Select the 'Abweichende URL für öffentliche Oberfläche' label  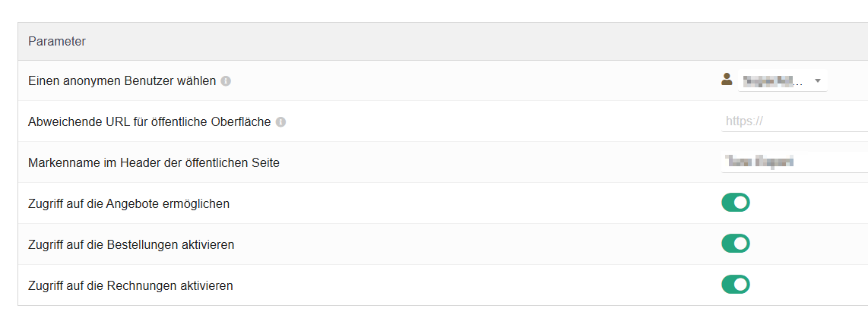click(149, 121)
